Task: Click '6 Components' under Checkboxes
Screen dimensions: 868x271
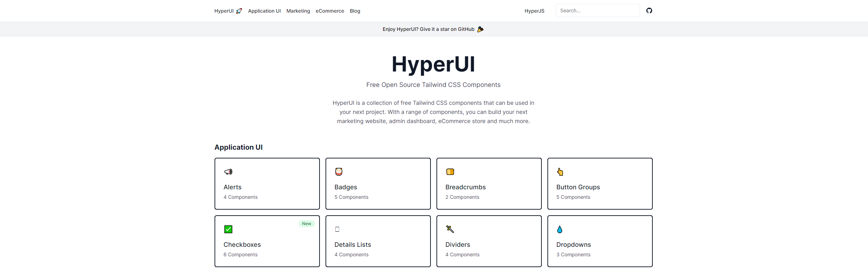Action: point(241,255)
